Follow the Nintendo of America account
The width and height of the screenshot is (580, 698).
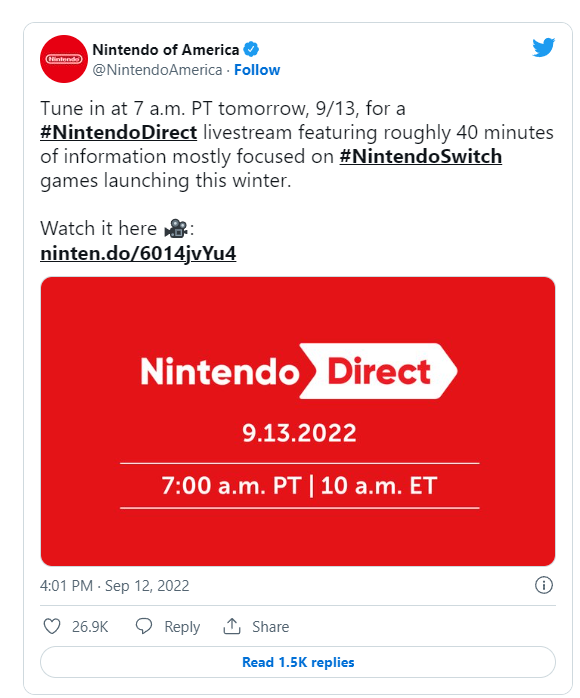click(x=257, y=70)
